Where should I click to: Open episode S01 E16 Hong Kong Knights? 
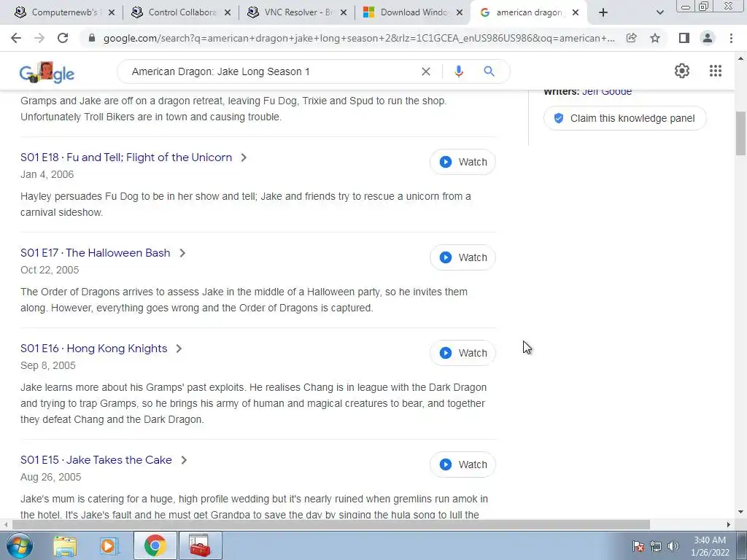pos(94,349)
